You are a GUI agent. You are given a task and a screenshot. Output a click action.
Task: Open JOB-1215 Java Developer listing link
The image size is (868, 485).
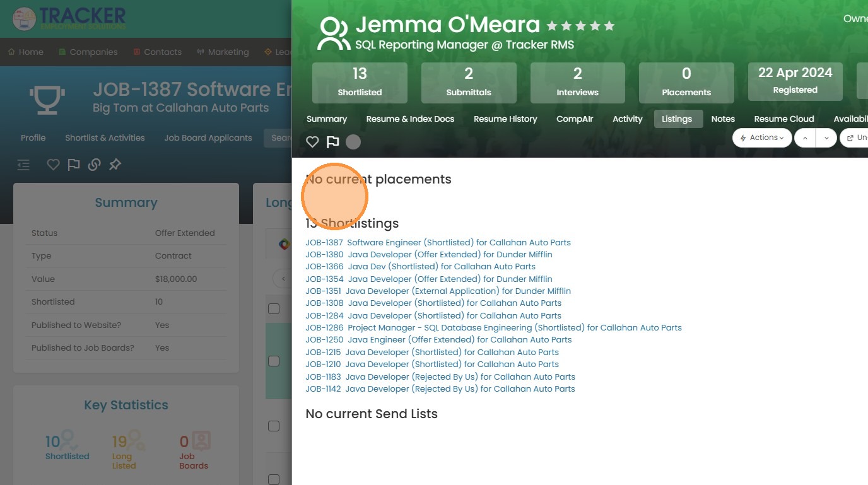[432, 352]
